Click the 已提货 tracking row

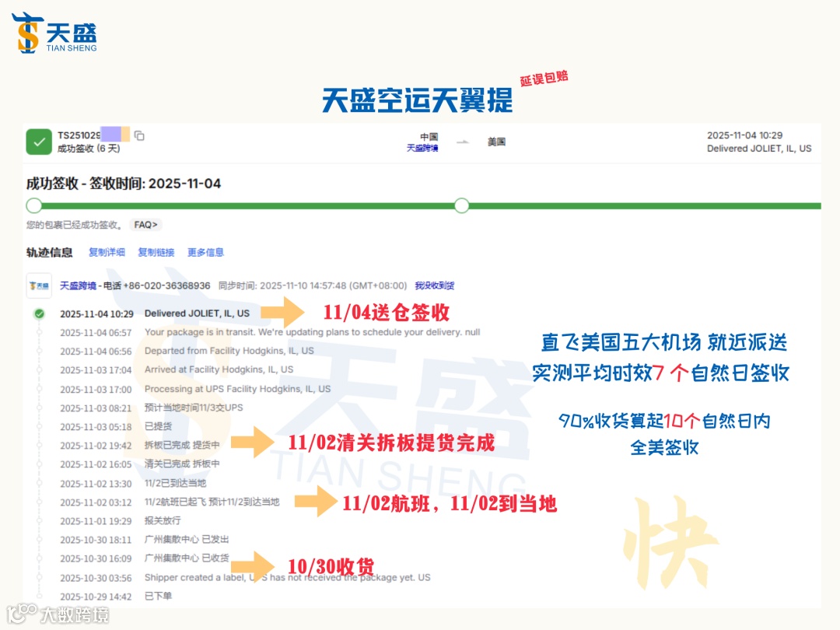tap(116, 426)
